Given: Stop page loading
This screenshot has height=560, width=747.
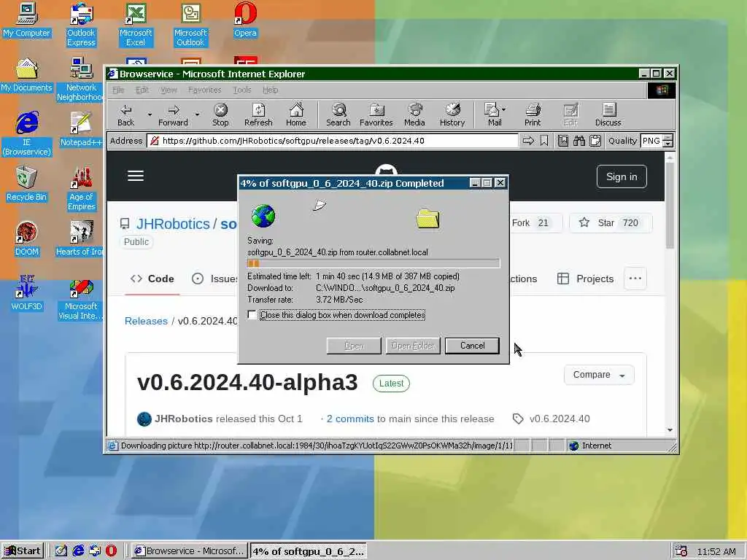Looking at the screenshot, I should [220, 115].
